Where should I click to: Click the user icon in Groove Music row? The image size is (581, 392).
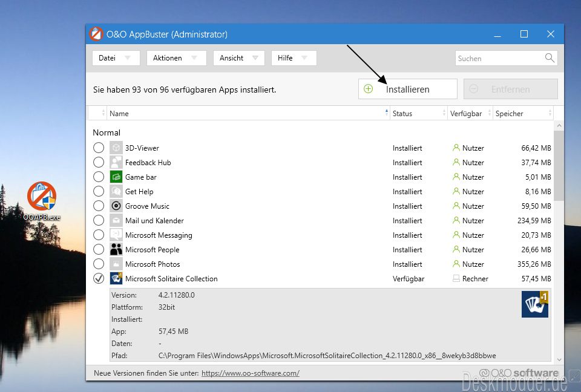coord(456,206)
